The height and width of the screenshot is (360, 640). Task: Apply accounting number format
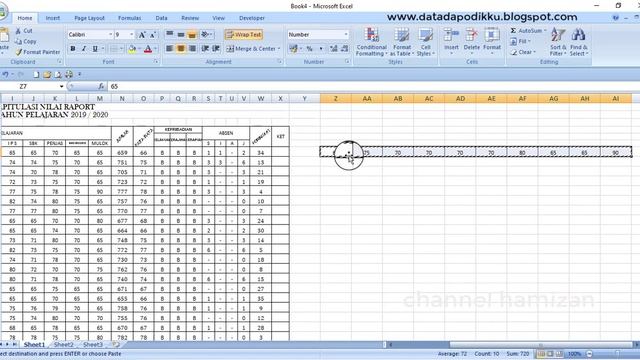pos(293,49)
